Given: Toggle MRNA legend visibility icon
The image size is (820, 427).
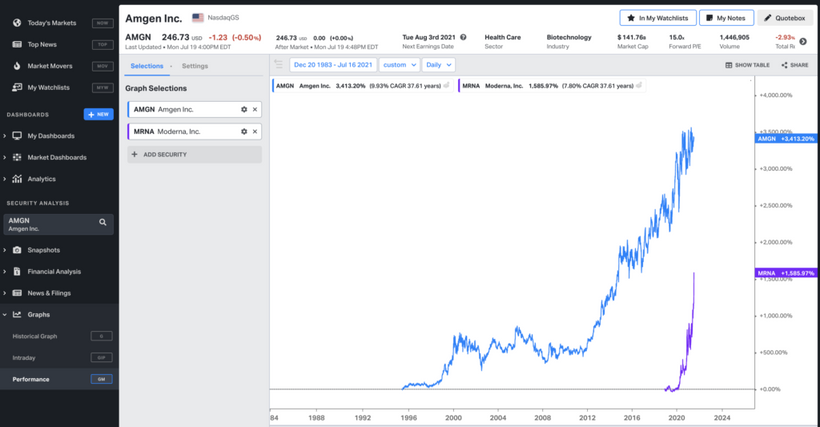Looking at the screenshot, I should (x=639, y=86).
